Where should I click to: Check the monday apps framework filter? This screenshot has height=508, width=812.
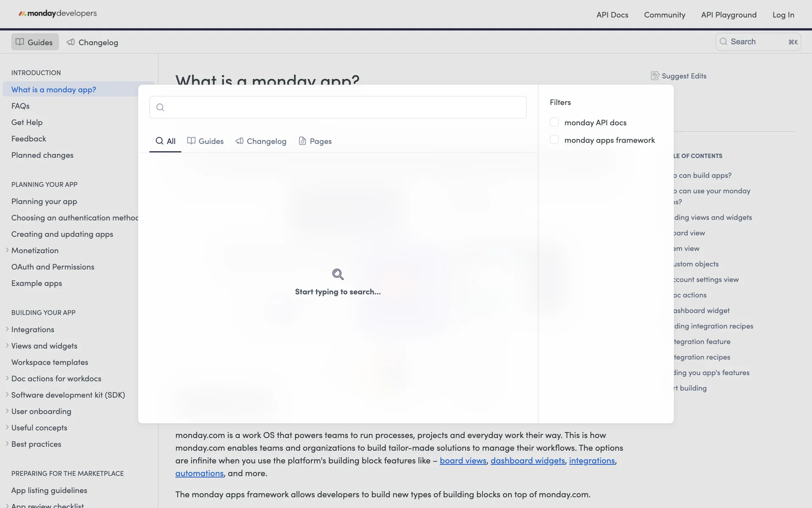click(554, 140)
